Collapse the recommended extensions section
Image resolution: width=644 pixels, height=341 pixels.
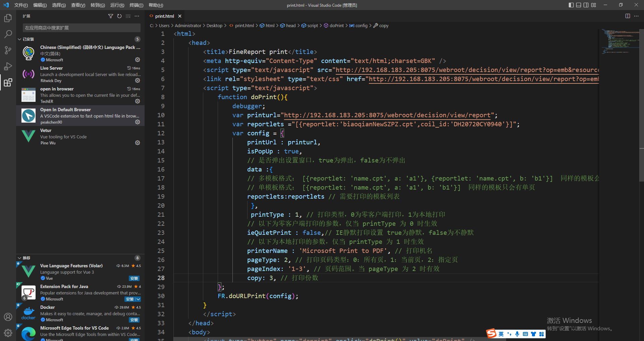[x=19, y=258]
